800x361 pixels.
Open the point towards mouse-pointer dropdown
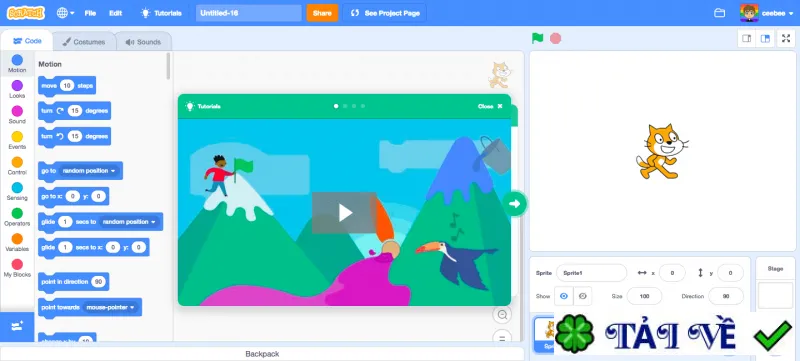pos(111,307)
